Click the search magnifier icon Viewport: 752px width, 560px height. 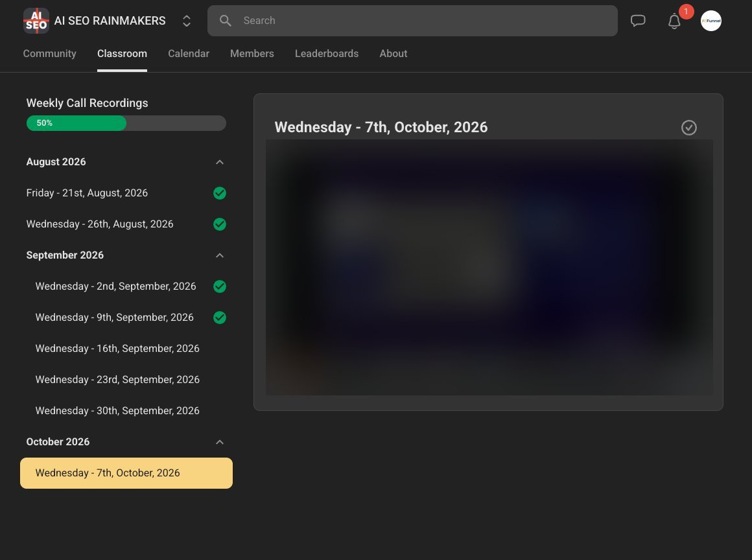point(226,21)
